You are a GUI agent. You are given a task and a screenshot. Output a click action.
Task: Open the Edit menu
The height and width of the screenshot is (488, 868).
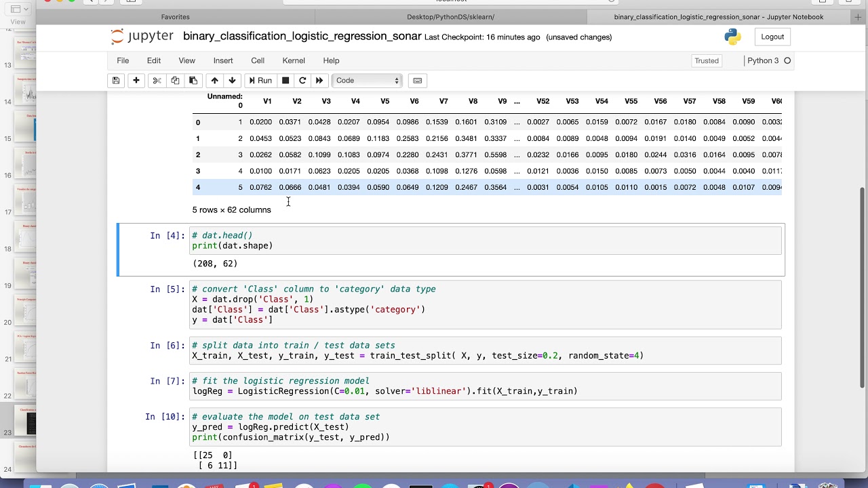coord(154,60)
